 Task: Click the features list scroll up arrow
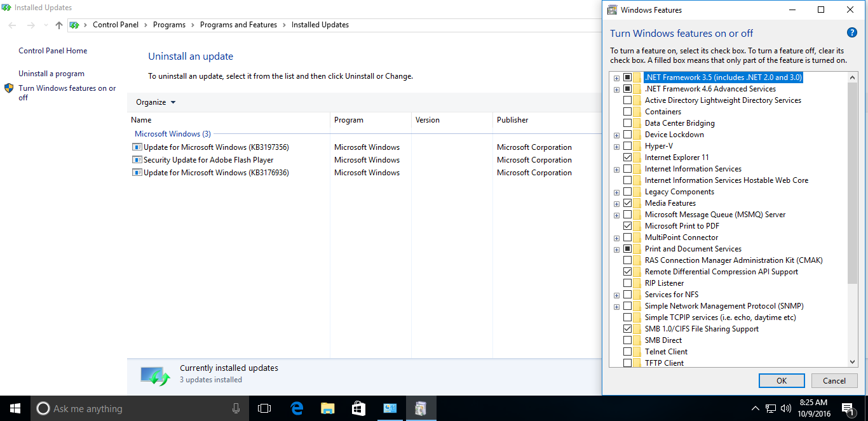click(x=853, y=77)
